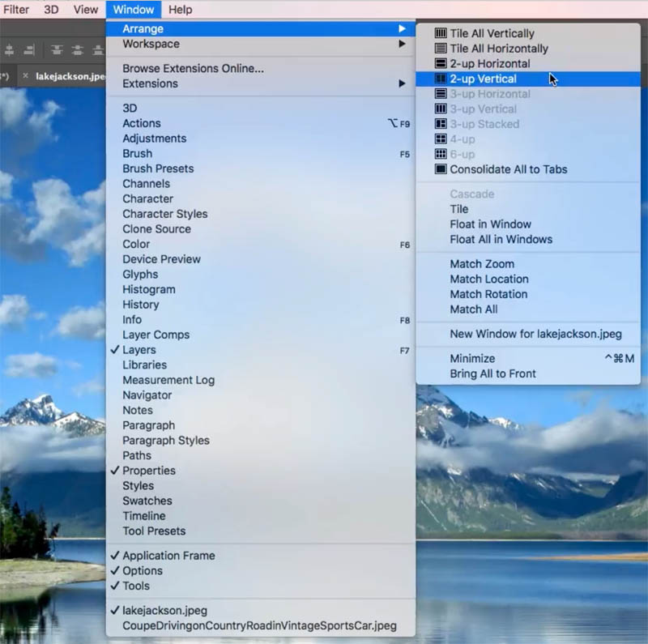The width and height of the screenshot is (648, 644).
Task: Click the 2-up Horizontal layout icon
Action: click(441, 64)
